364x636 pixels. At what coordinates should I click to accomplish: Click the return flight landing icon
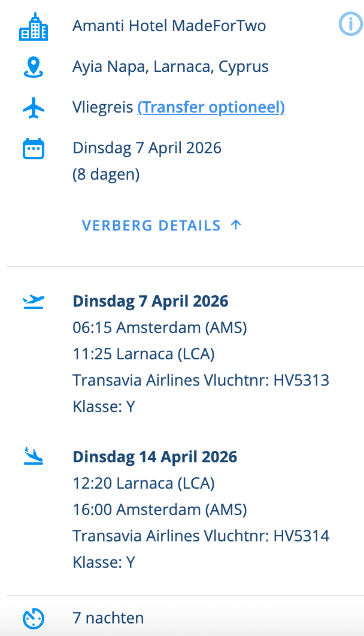(x=34, y=457)
